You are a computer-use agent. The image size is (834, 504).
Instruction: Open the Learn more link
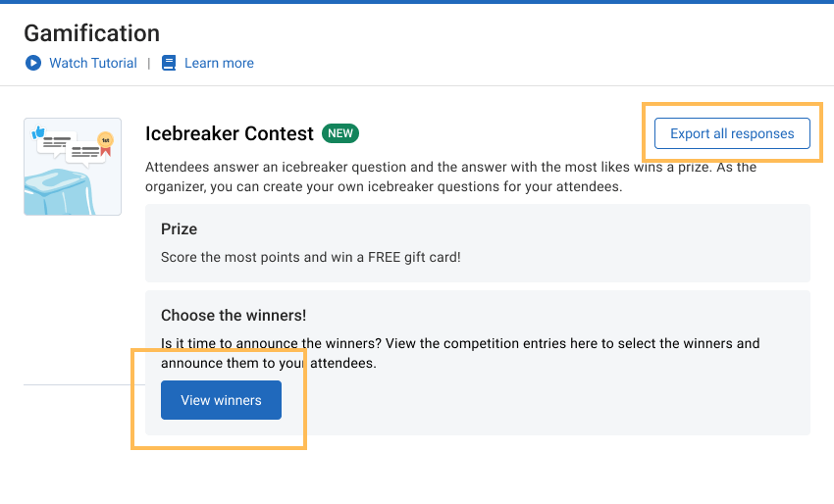pyautogui.click(x=219, y=63)
